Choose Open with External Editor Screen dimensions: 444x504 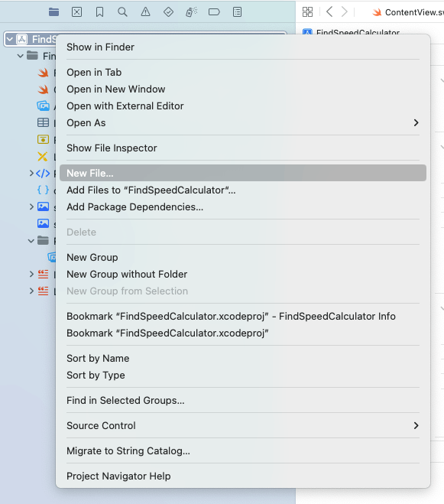pyautogui.click(x=243, y=106)
